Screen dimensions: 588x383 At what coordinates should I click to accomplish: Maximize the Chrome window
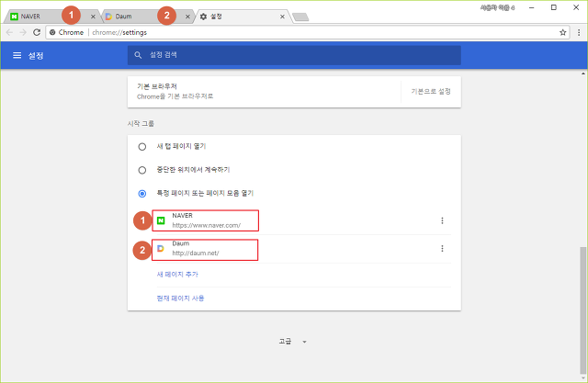click(x=553, y=7)
